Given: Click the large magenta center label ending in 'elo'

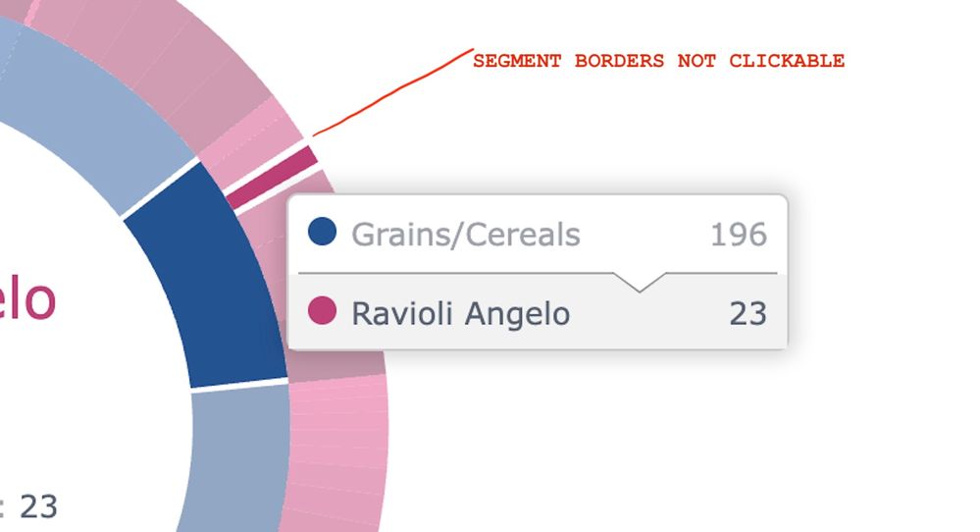Looking at the screenshot, I should 27,297.
